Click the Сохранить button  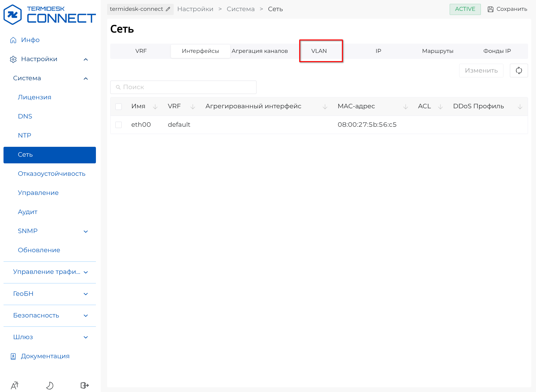click(507, 9)
